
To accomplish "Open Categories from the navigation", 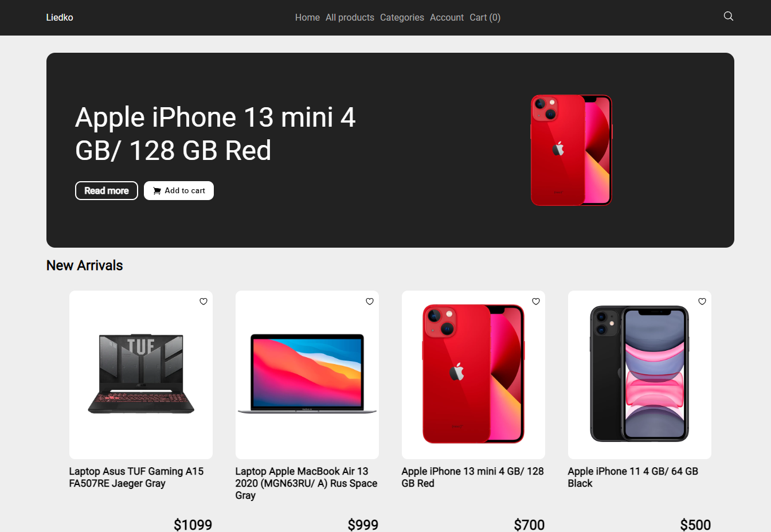I will 402,18.
